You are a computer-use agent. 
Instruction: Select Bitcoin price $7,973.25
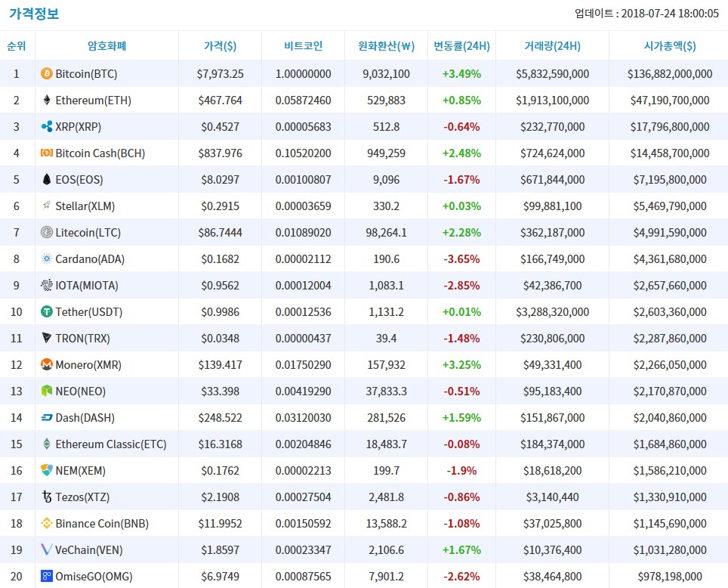(x=220, y=74)
